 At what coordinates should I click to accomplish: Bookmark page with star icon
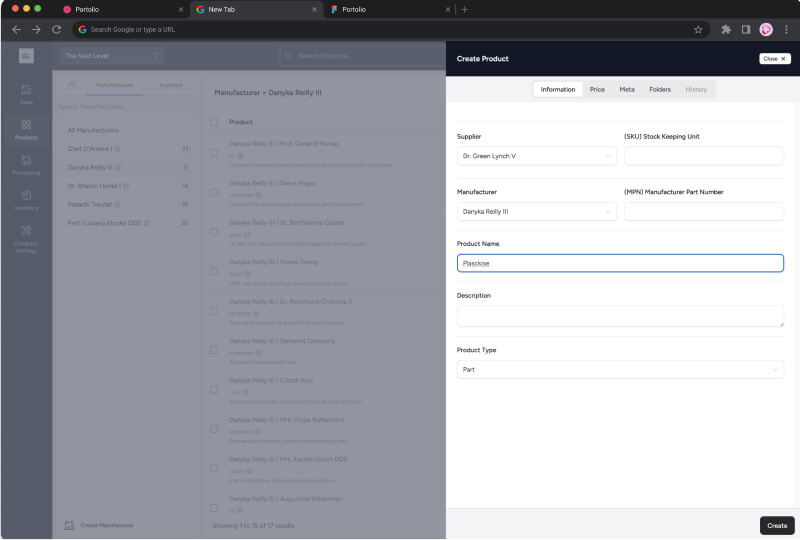click(698, 30)
